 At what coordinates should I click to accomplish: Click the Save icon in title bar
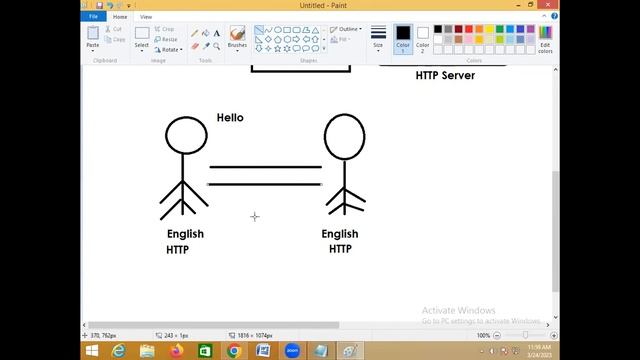click(100, 5)
